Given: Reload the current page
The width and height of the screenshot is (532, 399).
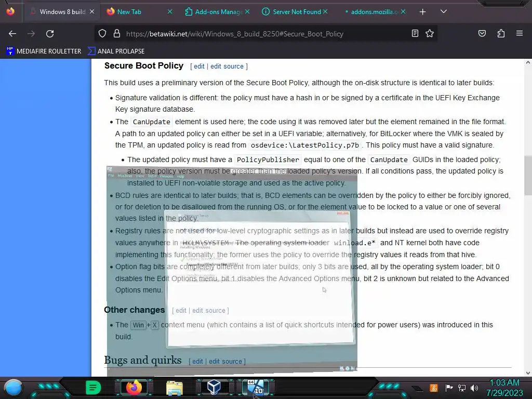Looking at the screenshot, I should [50, 34].
